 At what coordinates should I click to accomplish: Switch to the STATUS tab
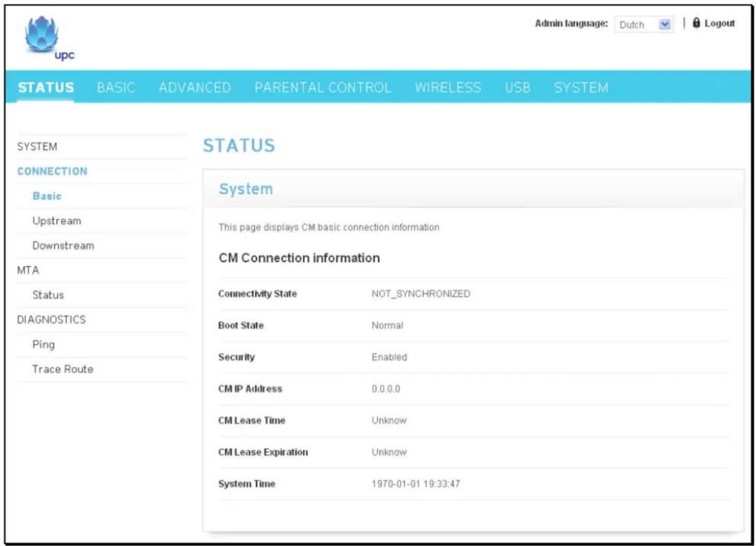(x=46, y=88)
